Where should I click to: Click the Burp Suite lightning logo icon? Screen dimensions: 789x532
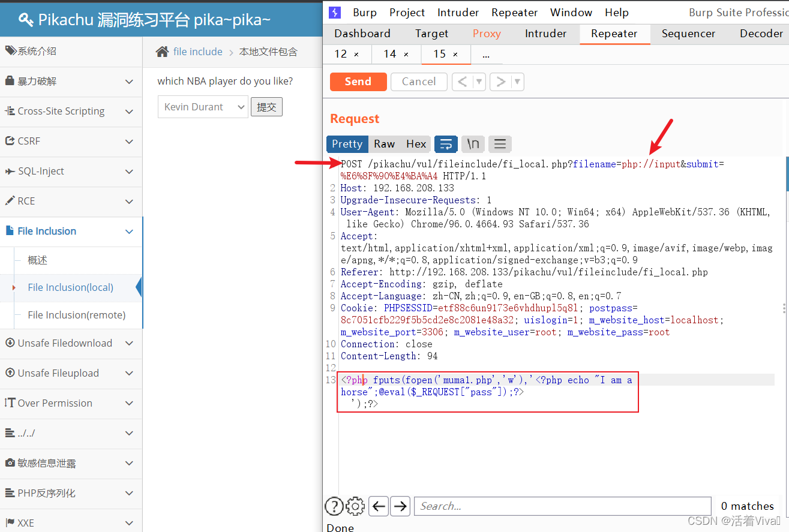coord(335,13)
